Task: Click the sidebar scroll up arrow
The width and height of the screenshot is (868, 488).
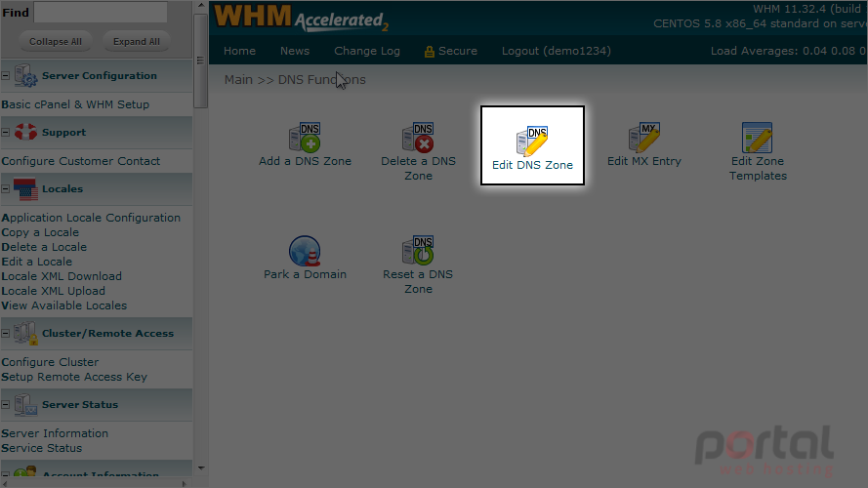Action: pos(200,6)
